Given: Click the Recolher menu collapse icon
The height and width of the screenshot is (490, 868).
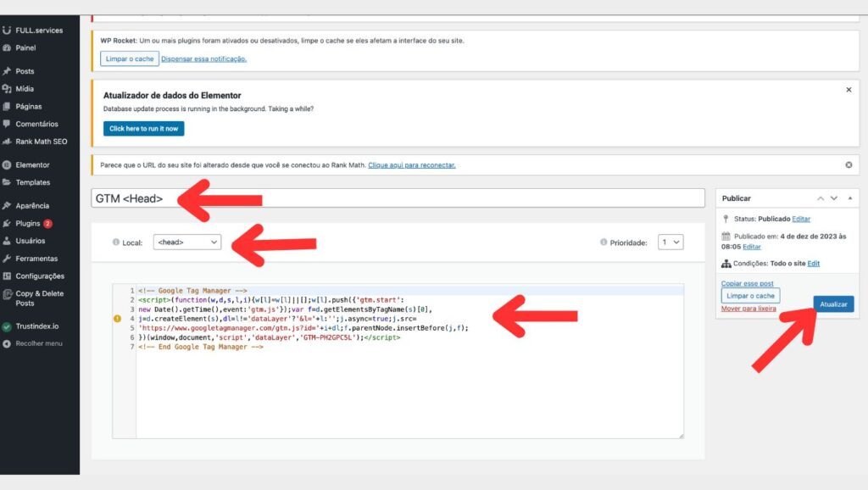Looking at the screenshot, I should (x=7, y=344).
